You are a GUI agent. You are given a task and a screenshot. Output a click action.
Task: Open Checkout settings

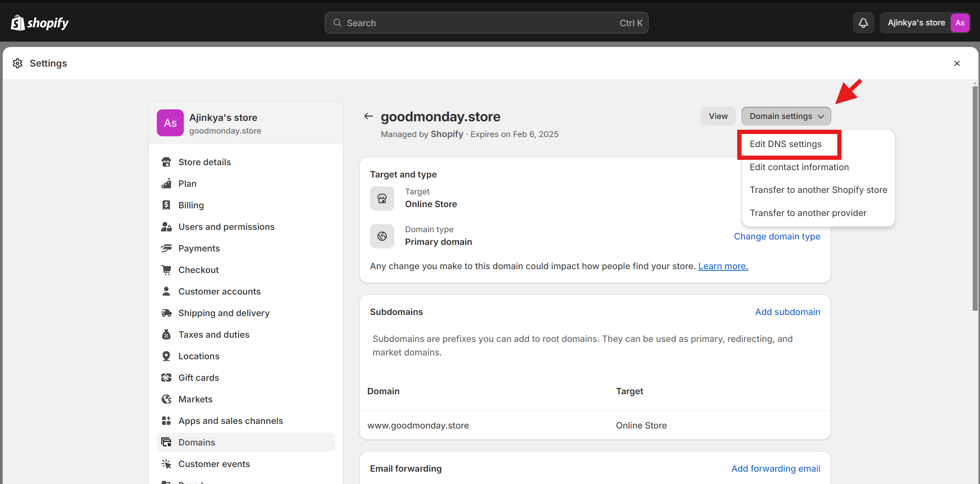point(246,270)
